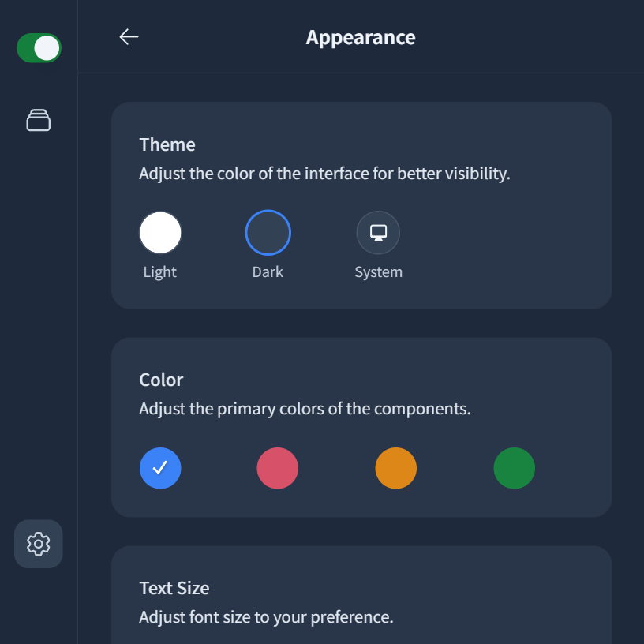The height and width of the screenshot is (644, 644).
Task: Click the Appearance page title
Action: click(361, 37)
